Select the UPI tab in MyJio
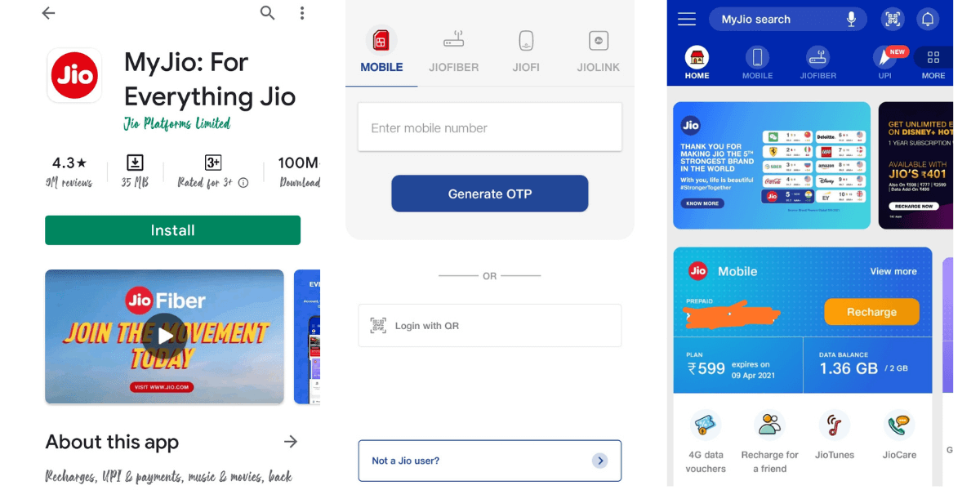 884,62
